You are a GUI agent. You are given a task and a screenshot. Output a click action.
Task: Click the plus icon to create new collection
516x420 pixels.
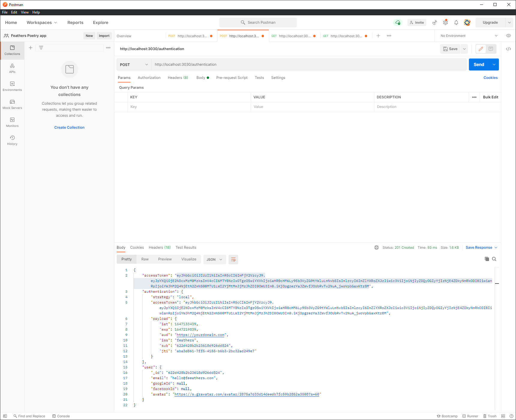[x=31, y=48]
